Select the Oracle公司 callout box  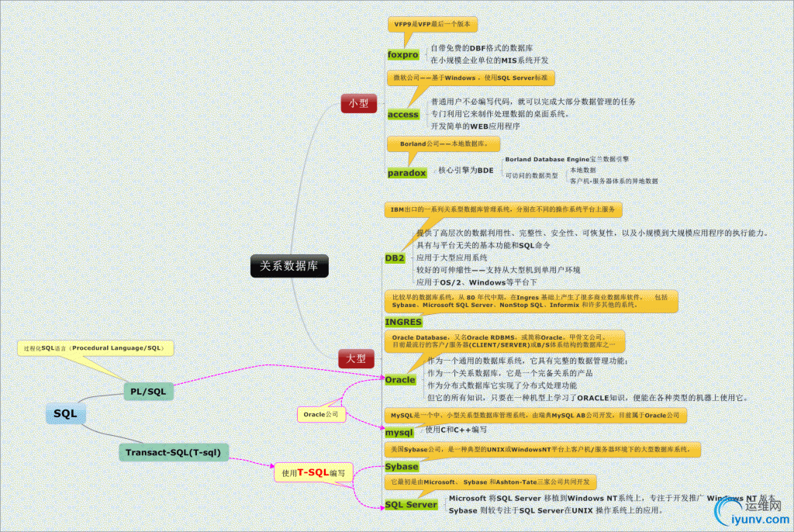coord(321,414)
